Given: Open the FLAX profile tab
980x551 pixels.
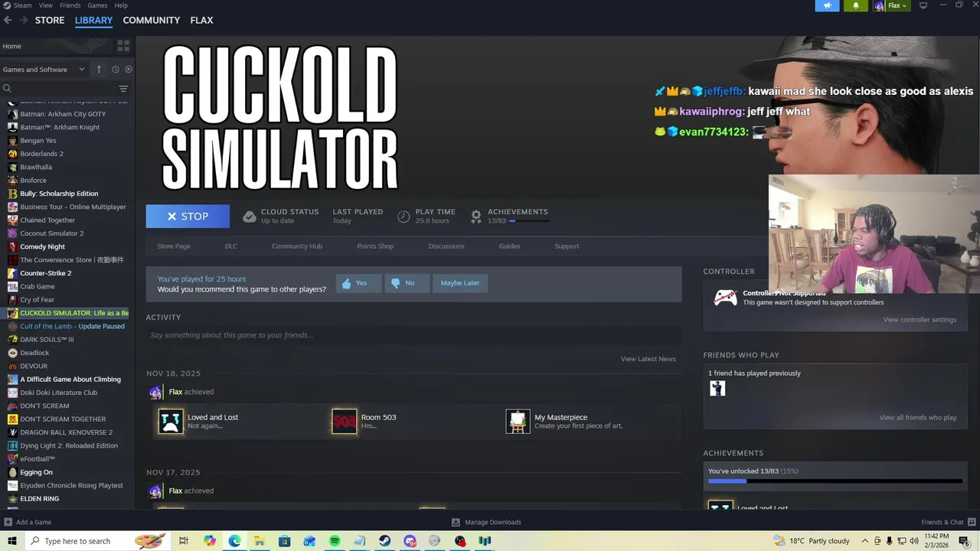Looking at the screenshot, I should point(201,20).
